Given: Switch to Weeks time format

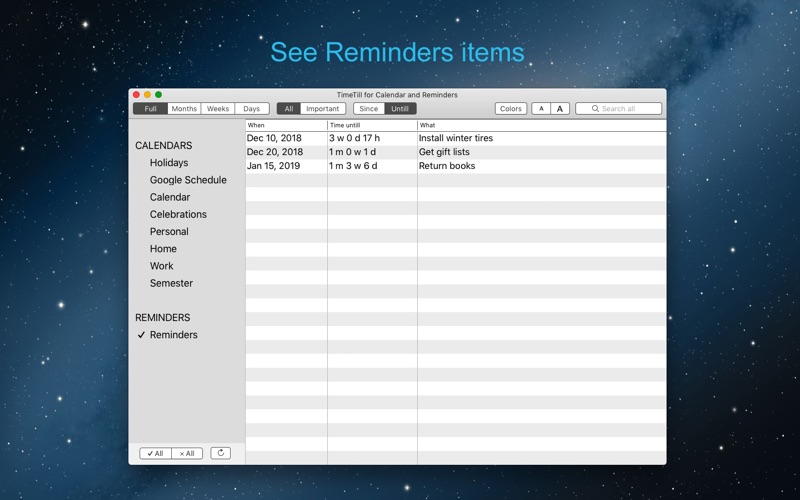Looking at the screenshot, I should coord(218,109).
